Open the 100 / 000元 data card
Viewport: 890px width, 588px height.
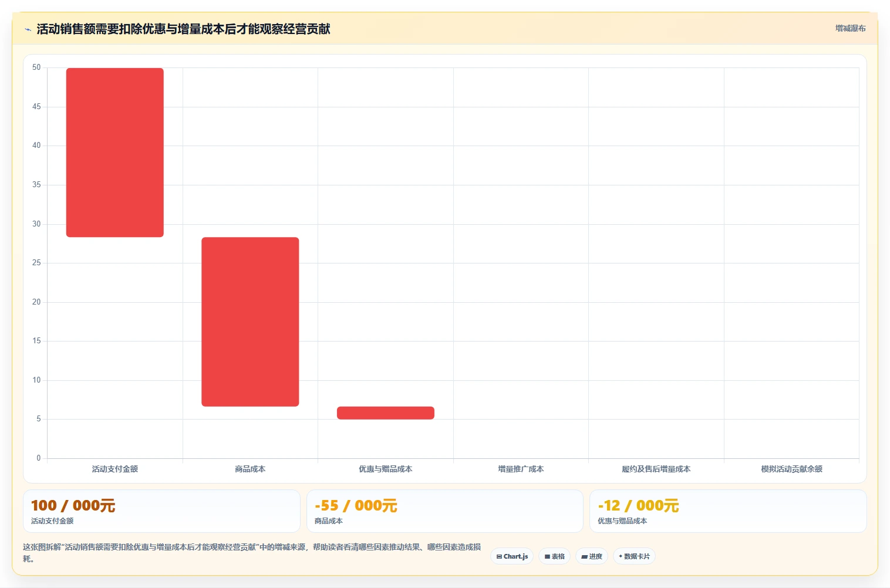click(x=161, y=511)
